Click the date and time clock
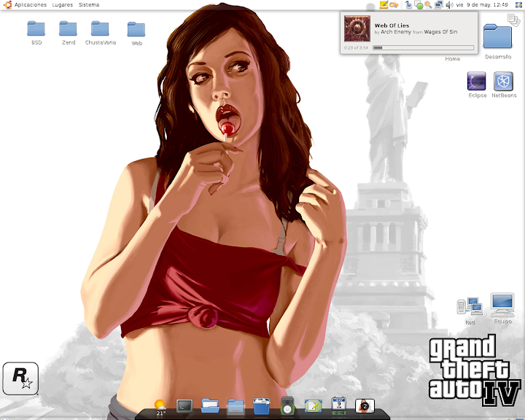 (x=482, y=4)
